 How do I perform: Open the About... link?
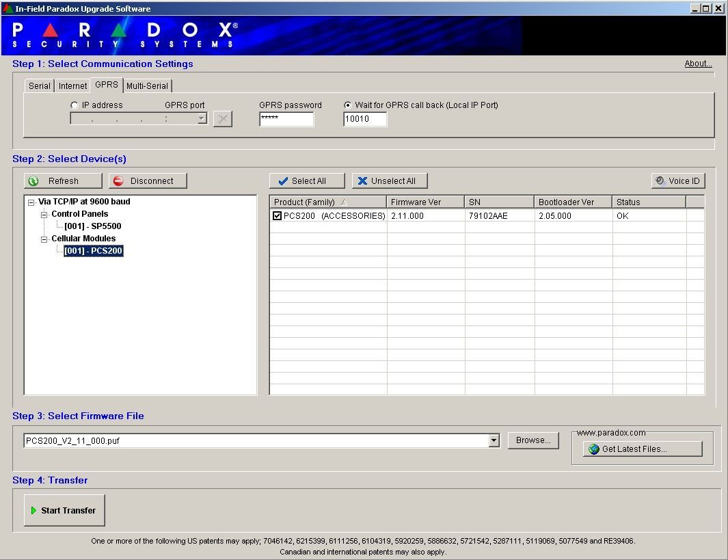point(698,64)
